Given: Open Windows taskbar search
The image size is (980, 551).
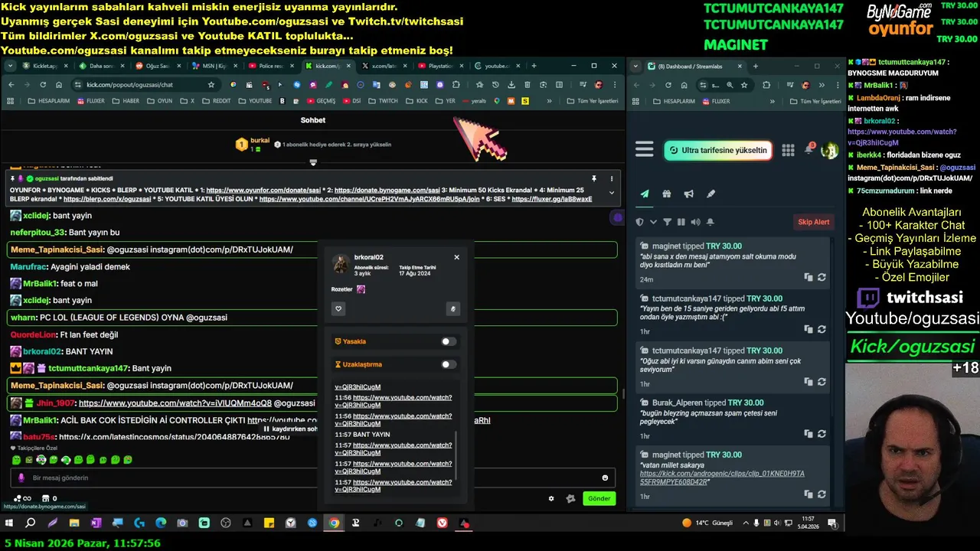Looking at the screenshot, I should tap(30, 523).
